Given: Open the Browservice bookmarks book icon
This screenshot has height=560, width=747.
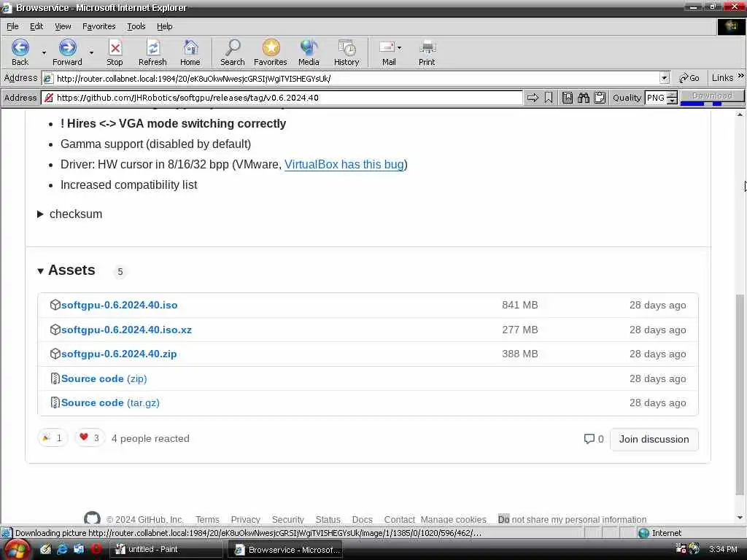Looking at the screenshot, I should (x=567, y=98).
